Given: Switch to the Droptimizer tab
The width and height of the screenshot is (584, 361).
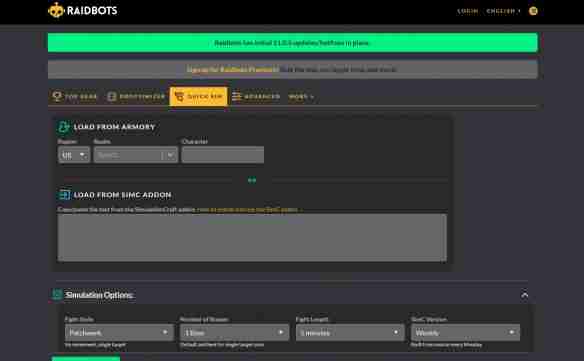Looking at the screenshot, I should 136,96.
